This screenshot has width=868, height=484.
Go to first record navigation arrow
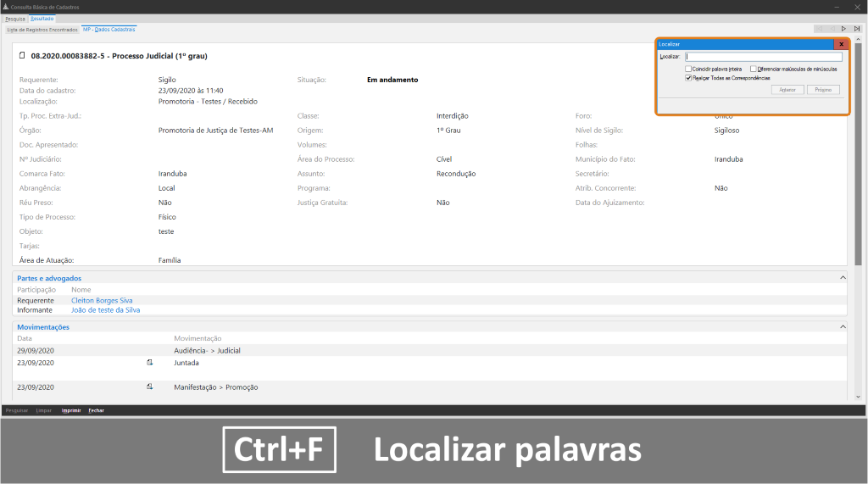820,29
